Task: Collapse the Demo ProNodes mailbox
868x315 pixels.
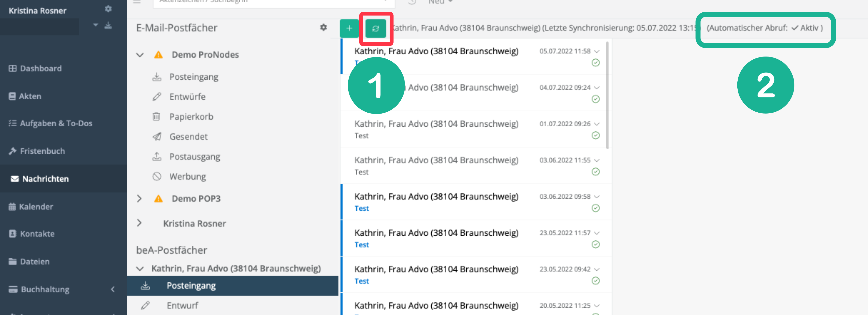Action: coord(140,55)
